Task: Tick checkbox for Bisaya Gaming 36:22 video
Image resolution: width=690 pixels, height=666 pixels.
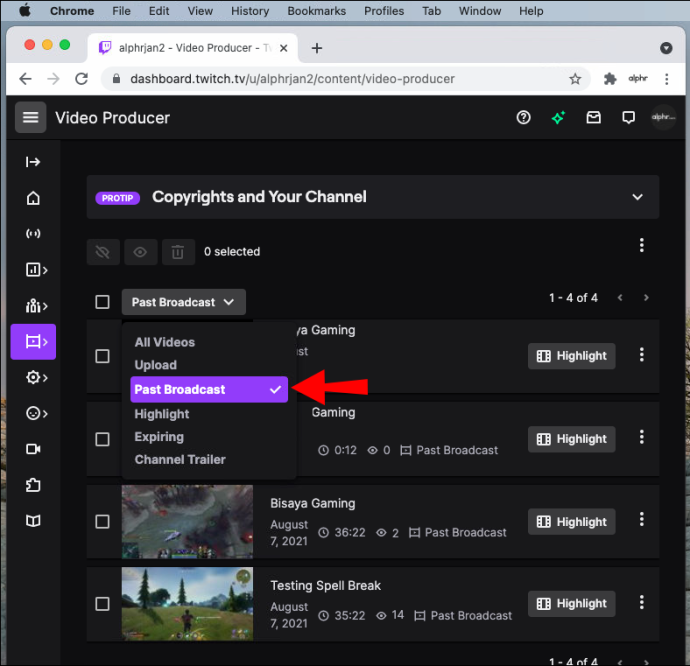Action: (x=103, y=522)
